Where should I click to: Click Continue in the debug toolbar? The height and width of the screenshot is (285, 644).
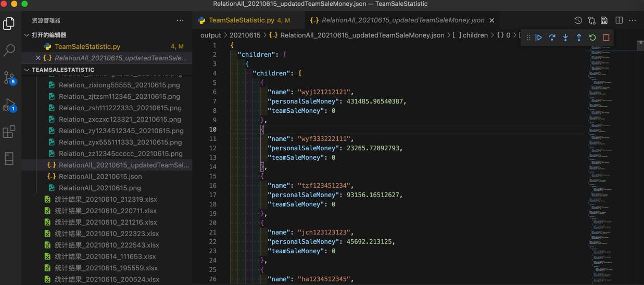tap(539, 37)
